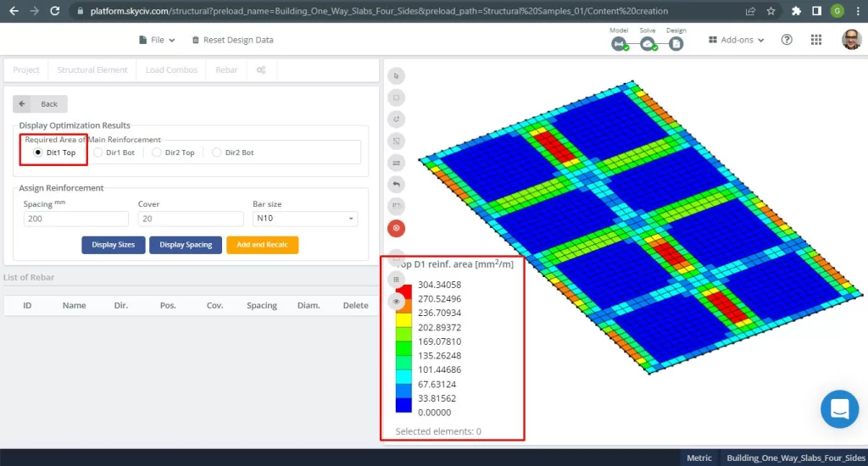Open the Chrome three-dot menu

point(858,11)
